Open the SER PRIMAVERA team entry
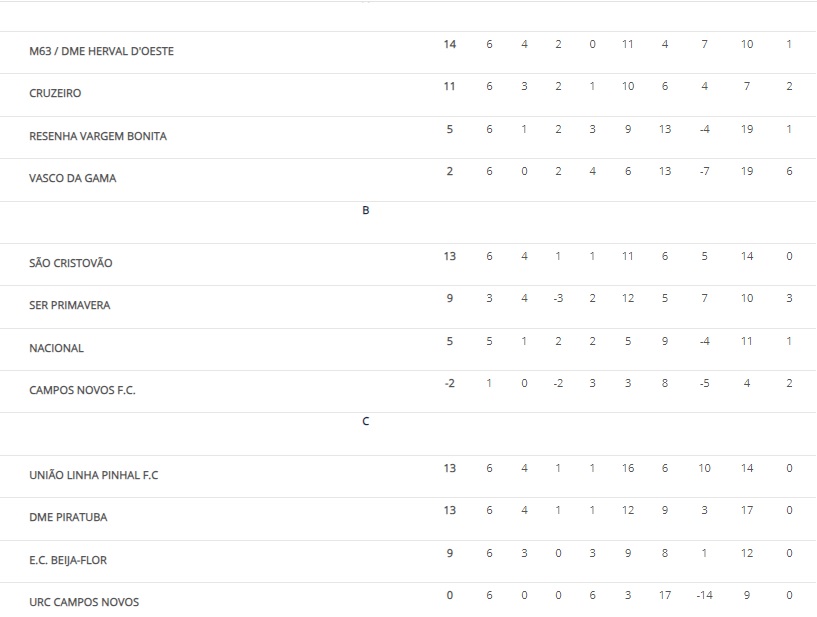The image size is (817, 617). tap(69, 305)
